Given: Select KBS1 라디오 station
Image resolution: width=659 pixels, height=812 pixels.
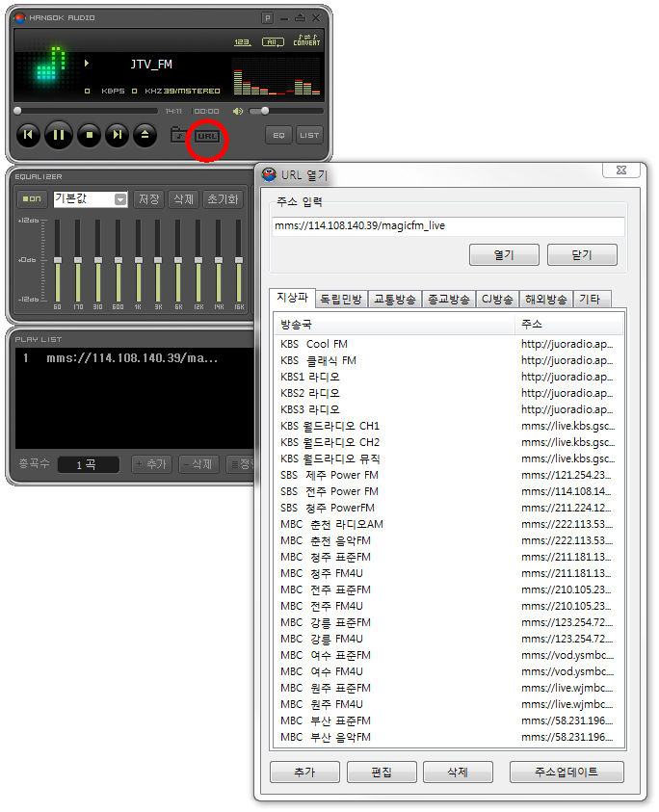Looking at the screenshot, I should pyautogui.click(x=449, y=377).
